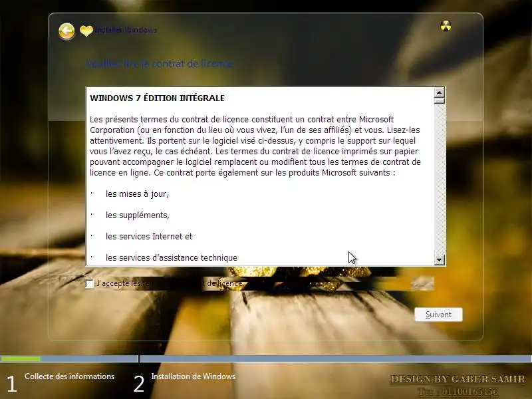Click the line 'les mises à jour,'
Image resolution: width=532 pixels, height=399 pixels.
tap(137, 194)
